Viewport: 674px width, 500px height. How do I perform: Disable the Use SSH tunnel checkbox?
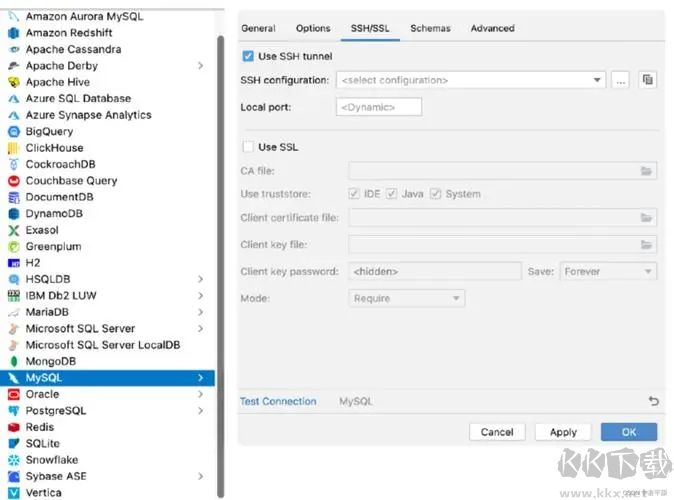248,56
